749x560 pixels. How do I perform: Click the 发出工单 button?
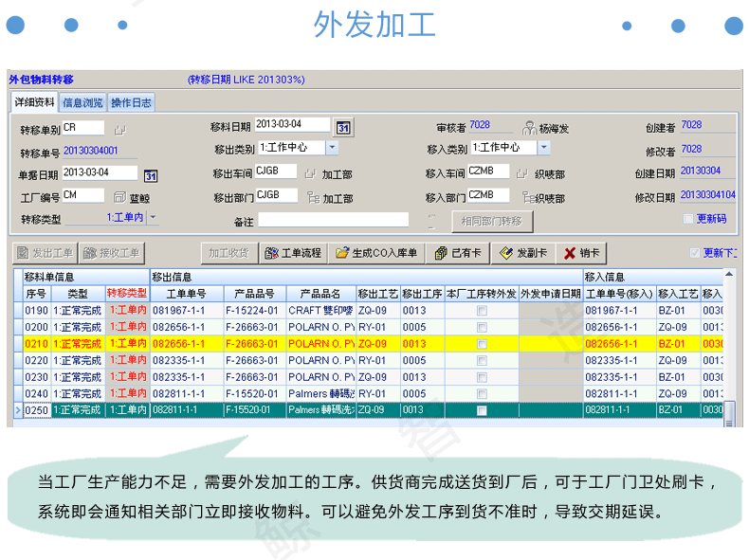tap(45, 253)
